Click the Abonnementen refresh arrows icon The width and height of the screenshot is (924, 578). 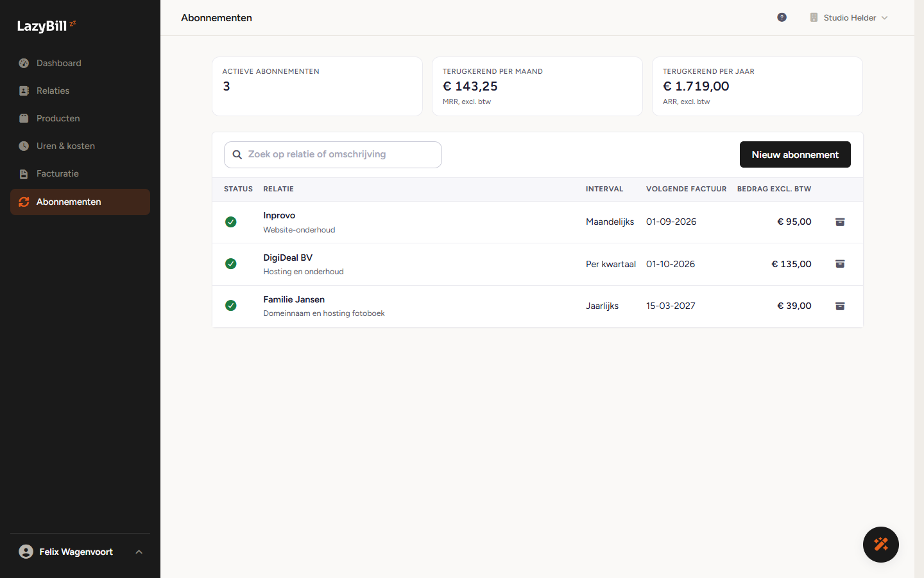[24, 202]
